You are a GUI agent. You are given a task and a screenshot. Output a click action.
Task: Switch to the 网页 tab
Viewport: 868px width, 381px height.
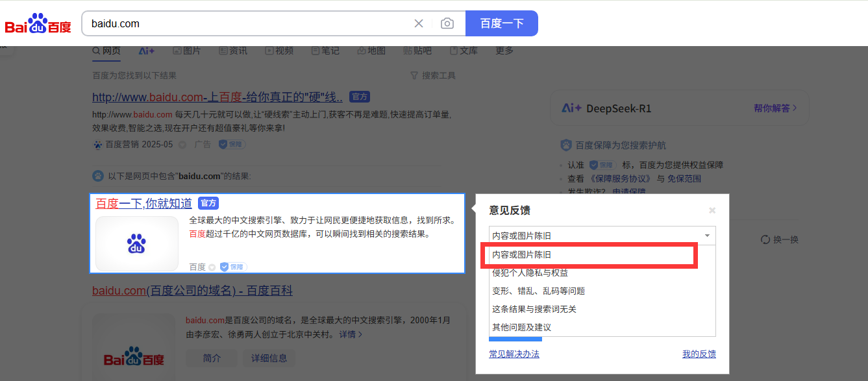pos(106,51)
